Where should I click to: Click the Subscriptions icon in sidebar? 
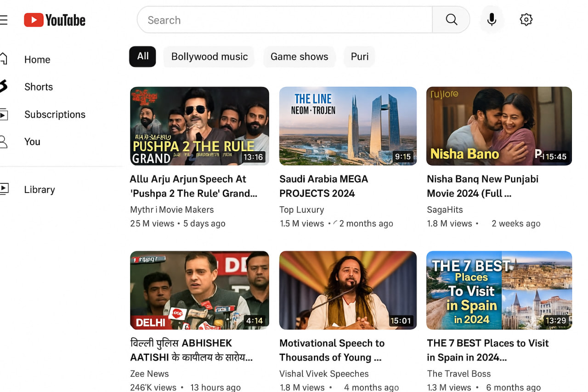(4, 114)
